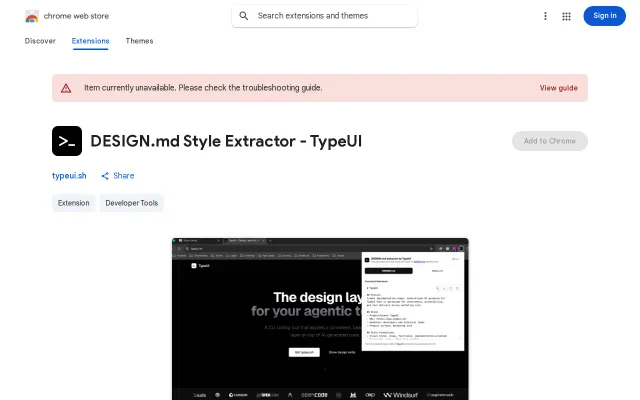
Task: Click the chrome web store title text
Action: tap(76, 16)
